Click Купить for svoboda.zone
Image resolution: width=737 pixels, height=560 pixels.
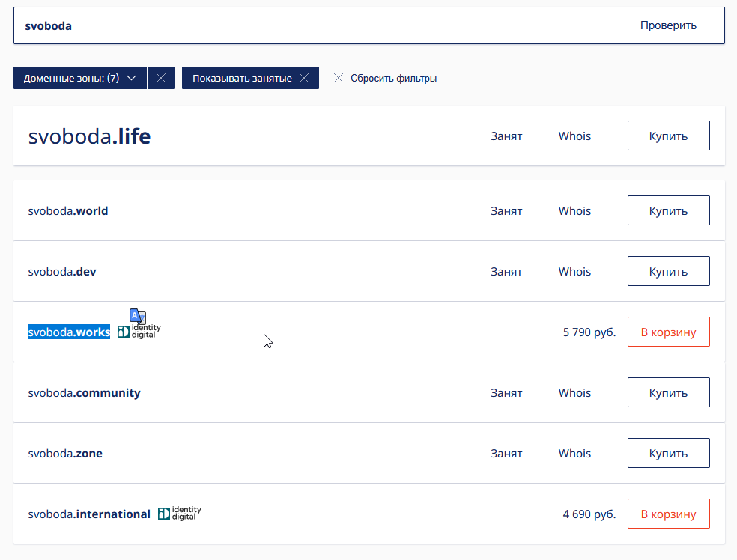click(668, 453)
